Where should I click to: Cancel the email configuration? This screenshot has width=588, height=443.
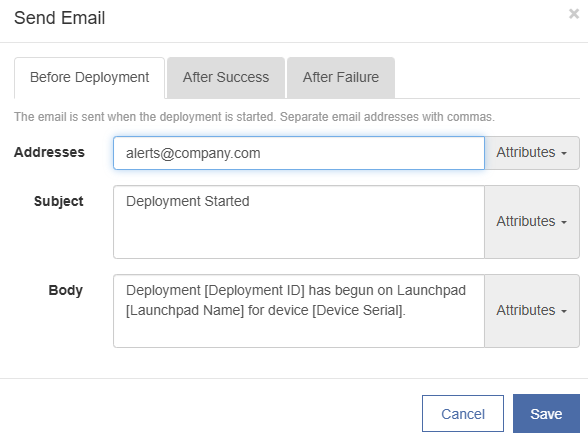(463, 413)
